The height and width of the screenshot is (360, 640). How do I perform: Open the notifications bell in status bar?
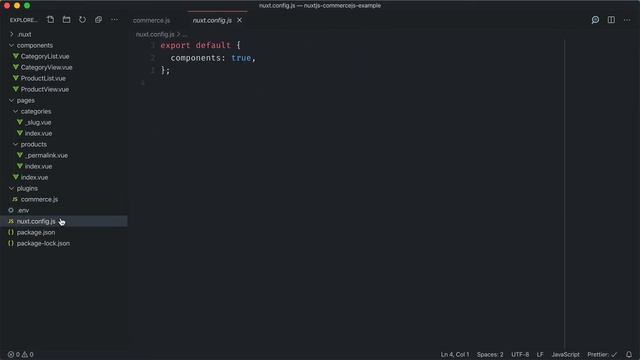[x=629, y=354]
